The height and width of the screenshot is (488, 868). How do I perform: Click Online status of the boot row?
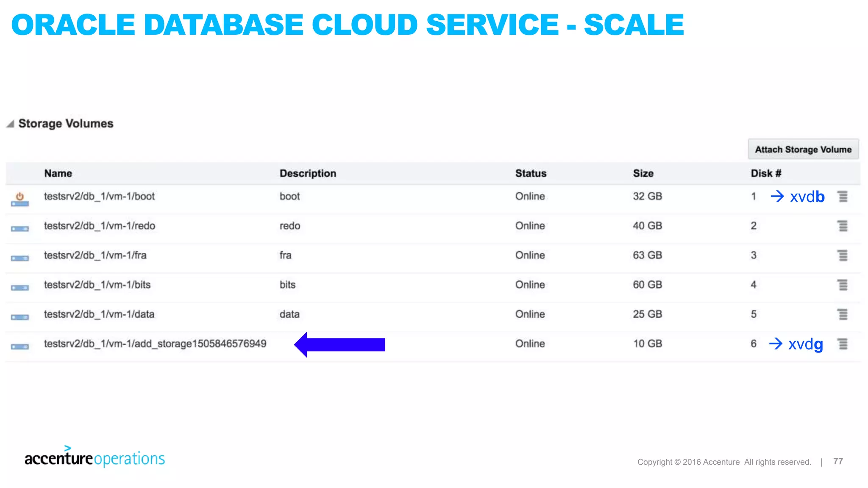point(530,197)
